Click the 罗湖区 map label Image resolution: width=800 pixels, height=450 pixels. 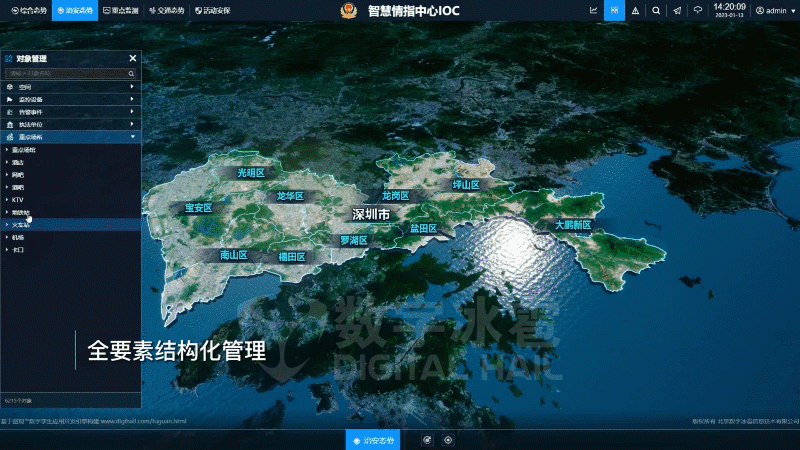tap(354, 240)
